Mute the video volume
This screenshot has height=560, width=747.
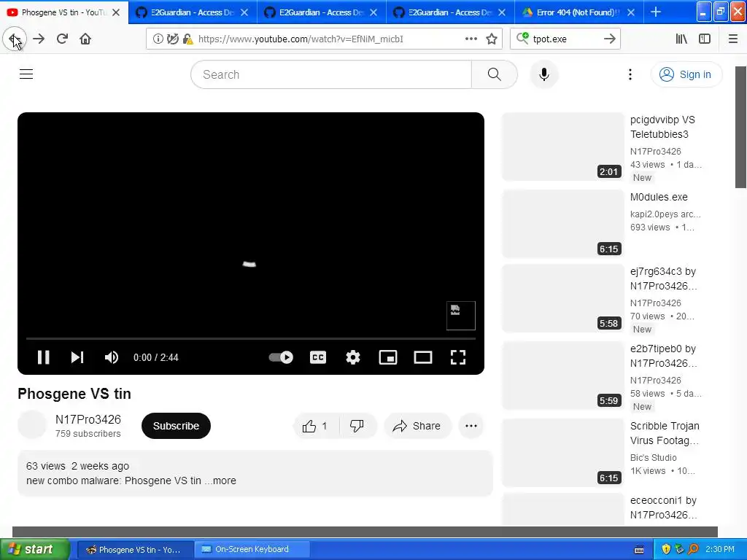click(x=112, y=357)
